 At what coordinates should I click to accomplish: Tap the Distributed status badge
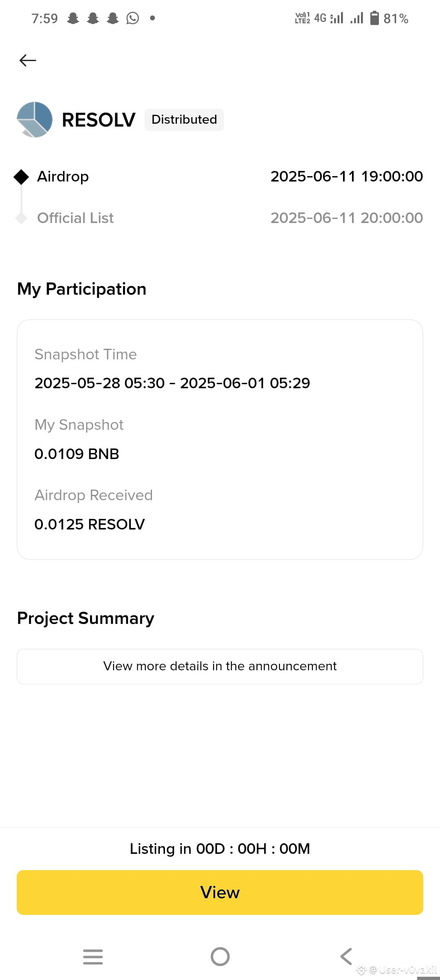tap(184, 120)
